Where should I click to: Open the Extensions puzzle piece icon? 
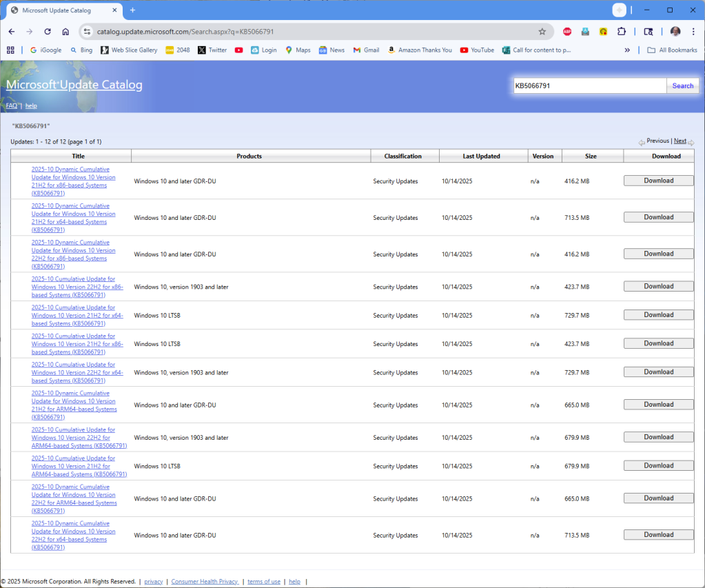[x=621, y=31]
